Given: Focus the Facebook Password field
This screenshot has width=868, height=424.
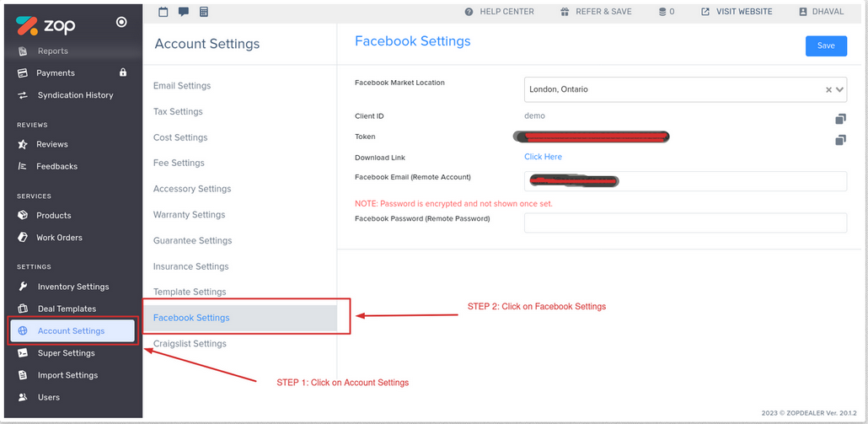Looking at the screenshot, I should [x=685, y=223].
